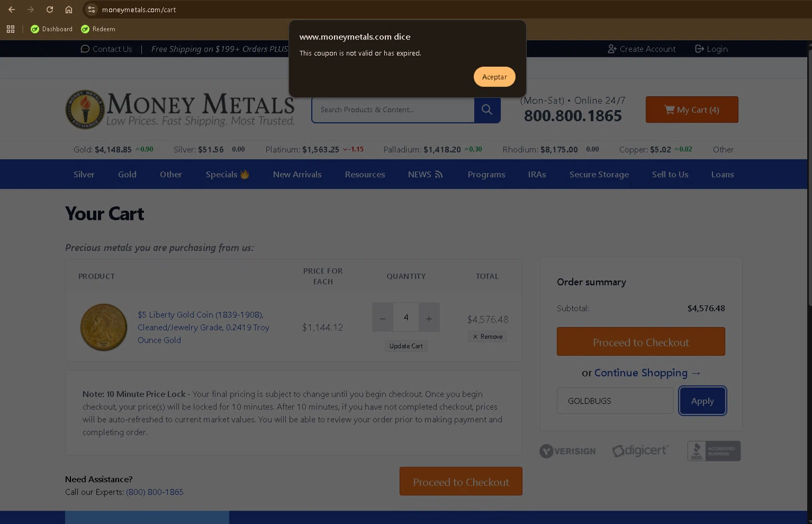Open the Programs navigation menu

486,174
